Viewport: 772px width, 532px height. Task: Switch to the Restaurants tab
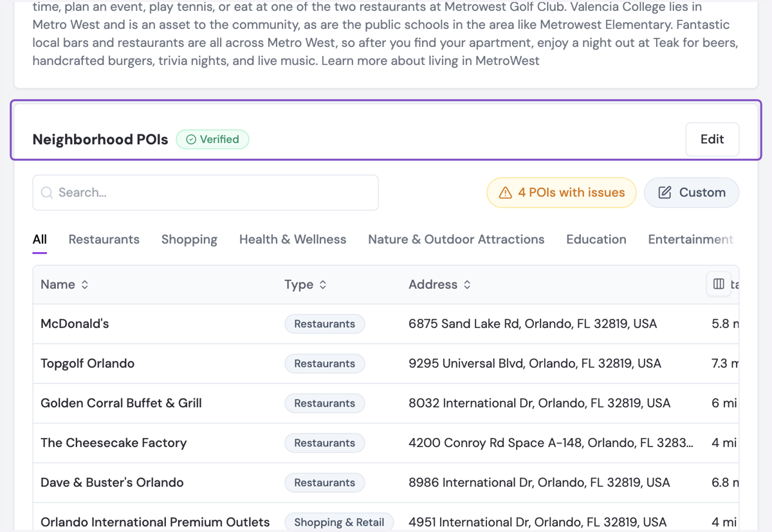point(104,239)
